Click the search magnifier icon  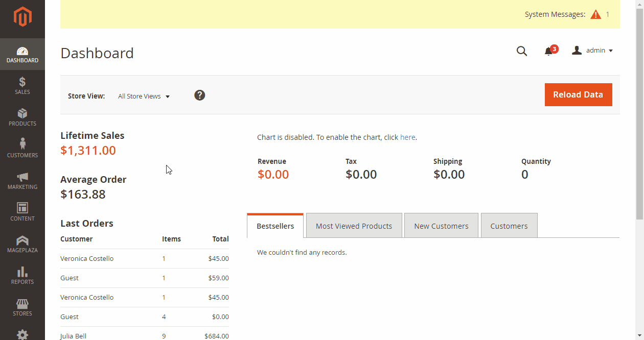[521, 51]
